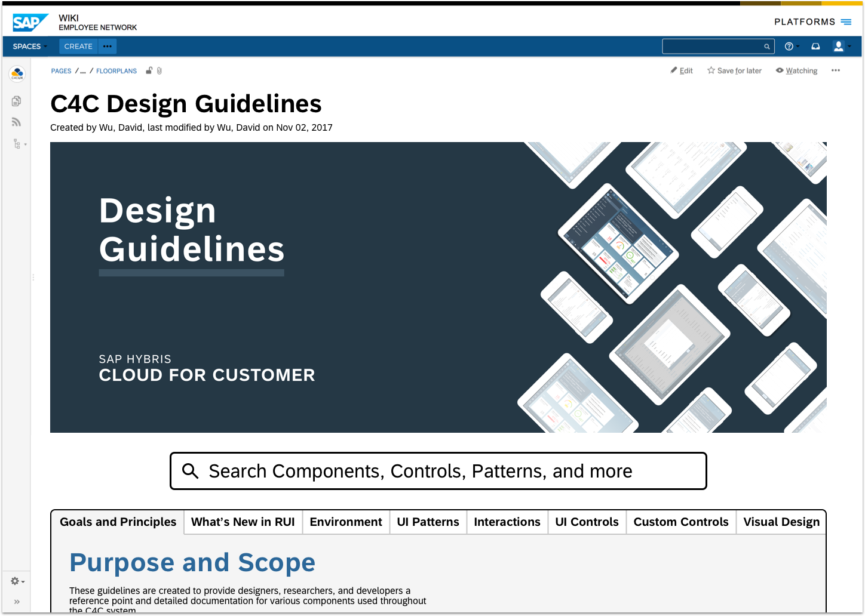Switch to the Environment tab

[346, 522]
